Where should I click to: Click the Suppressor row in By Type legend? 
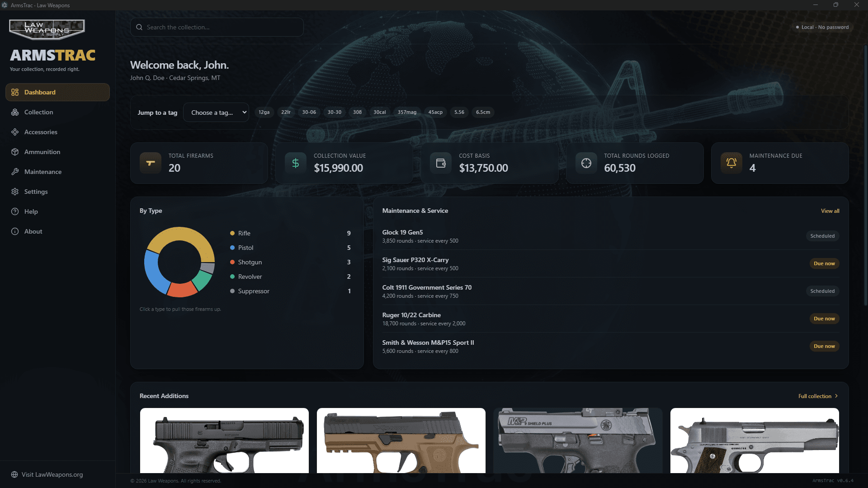pos(291,291)
